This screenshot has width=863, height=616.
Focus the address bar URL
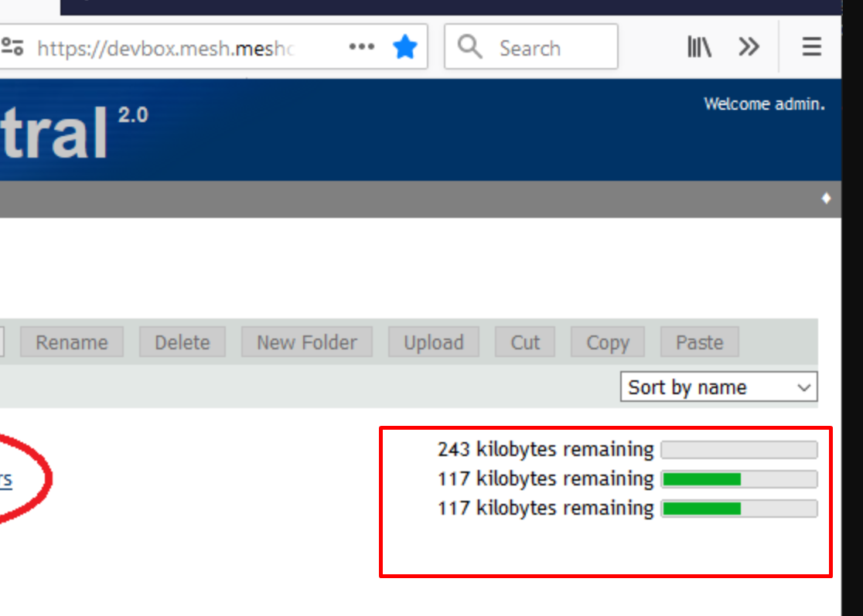[165, 49]
